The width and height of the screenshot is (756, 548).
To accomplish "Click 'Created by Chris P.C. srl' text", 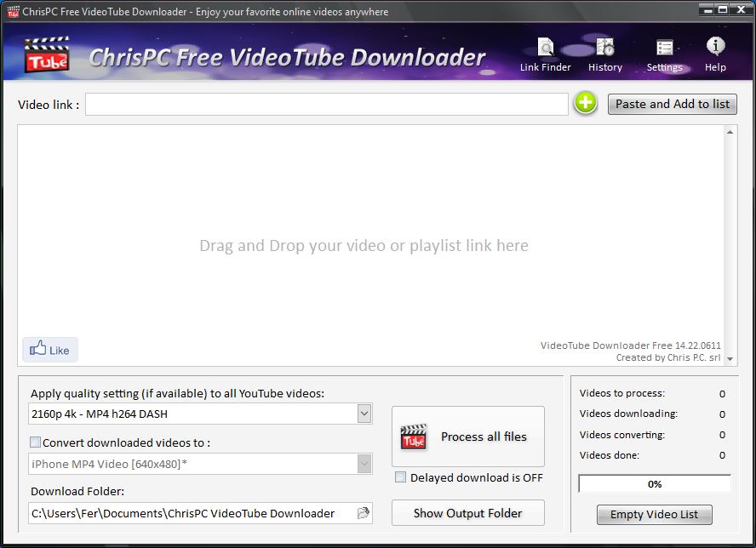I will point(668,357).
